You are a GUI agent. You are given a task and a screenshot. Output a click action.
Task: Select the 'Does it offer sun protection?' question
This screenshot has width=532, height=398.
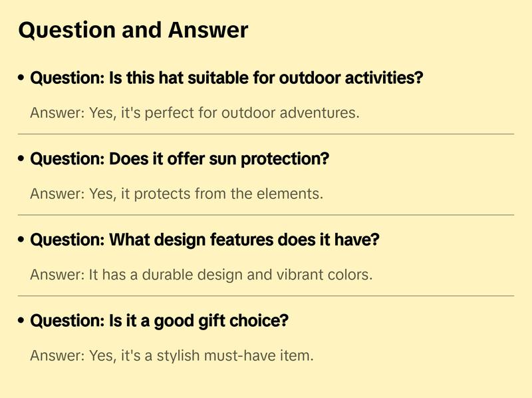coord(180,159)
